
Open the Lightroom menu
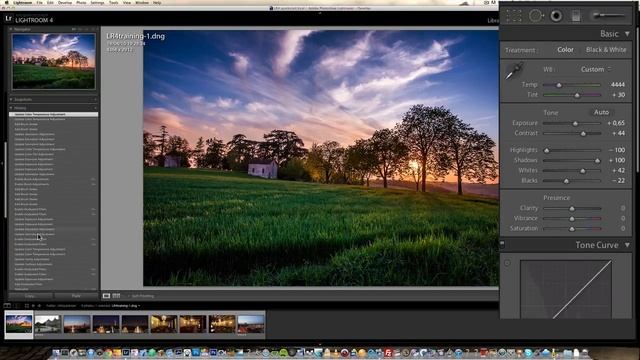tap(22, 2)
